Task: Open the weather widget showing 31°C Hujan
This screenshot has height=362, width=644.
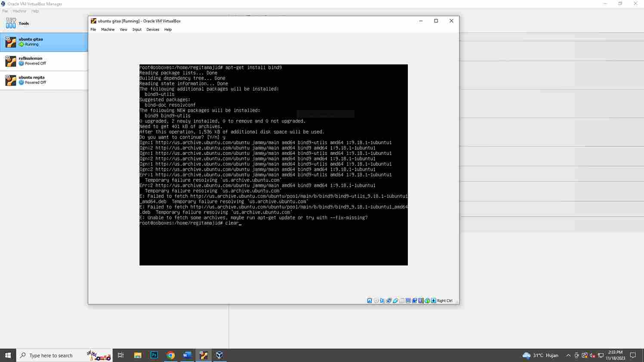Action: (x=540, y=355)
